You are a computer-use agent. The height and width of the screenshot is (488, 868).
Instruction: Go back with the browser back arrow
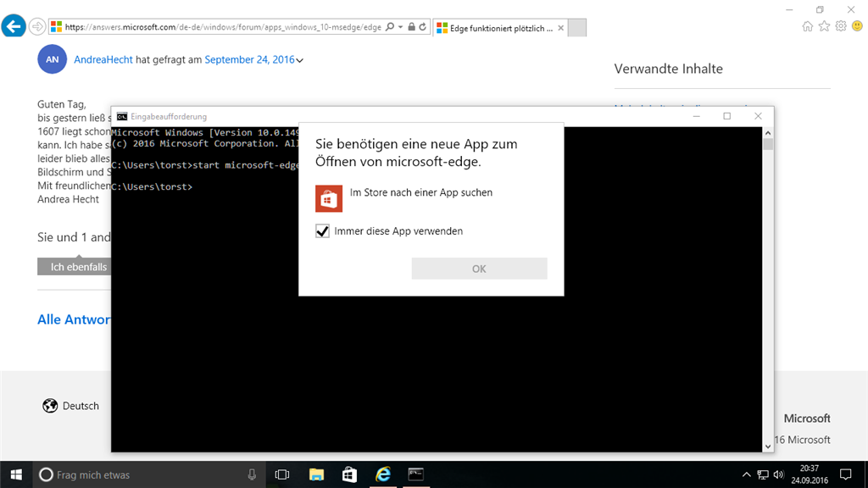point(14,26)
